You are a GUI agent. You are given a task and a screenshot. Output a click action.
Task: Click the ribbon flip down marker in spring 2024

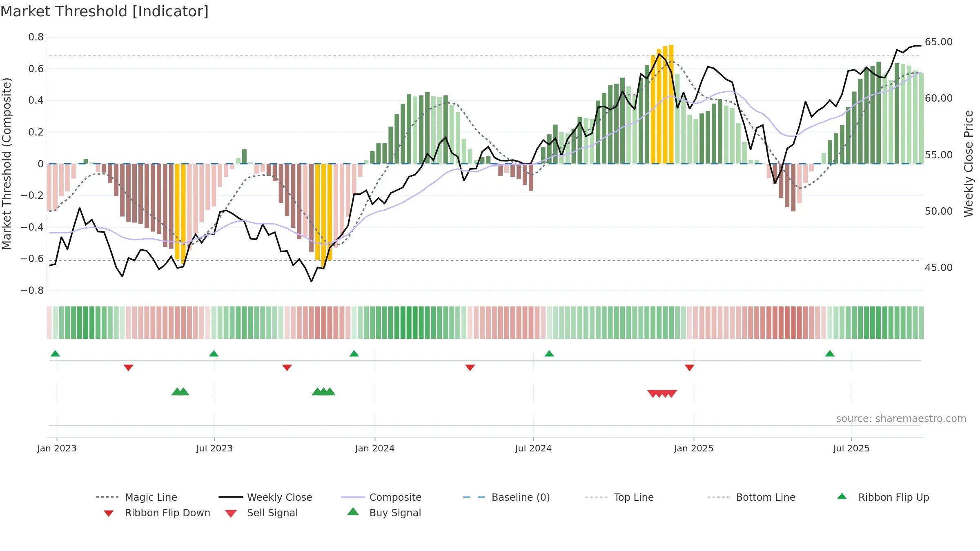click(x=470, y=368)
